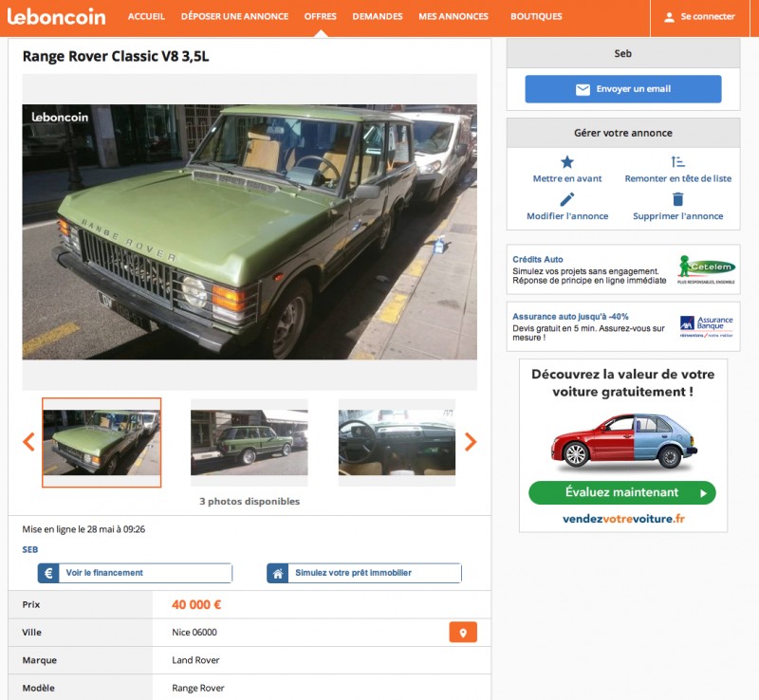This screenshot has width=759, height=700.
Task: Open DÉPOSER UNE ANNONCE page
Action: click(x=234, y=16)
